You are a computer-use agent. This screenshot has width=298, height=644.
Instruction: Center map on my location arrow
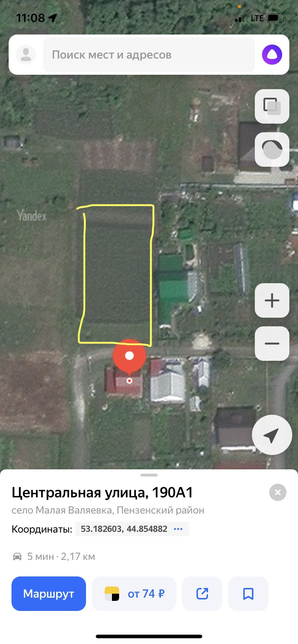click(272, 435)
